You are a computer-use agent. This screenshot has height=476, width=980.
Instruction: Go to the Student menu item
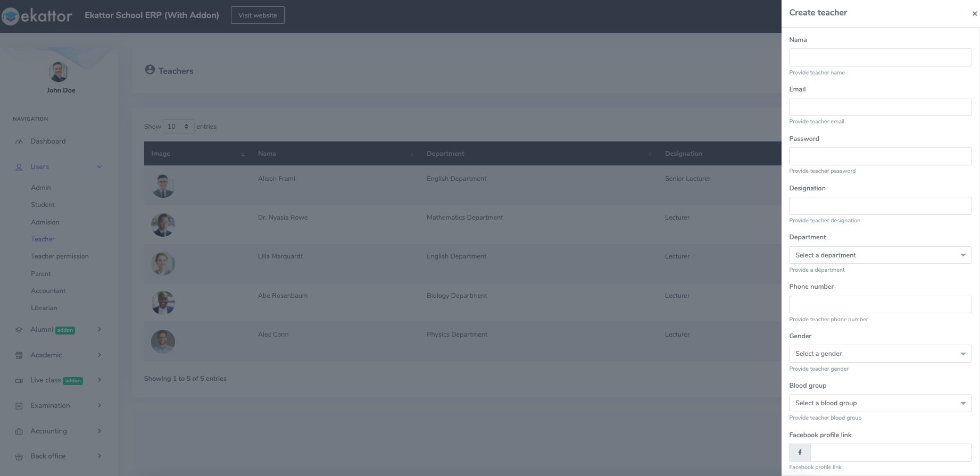point(43,205)
